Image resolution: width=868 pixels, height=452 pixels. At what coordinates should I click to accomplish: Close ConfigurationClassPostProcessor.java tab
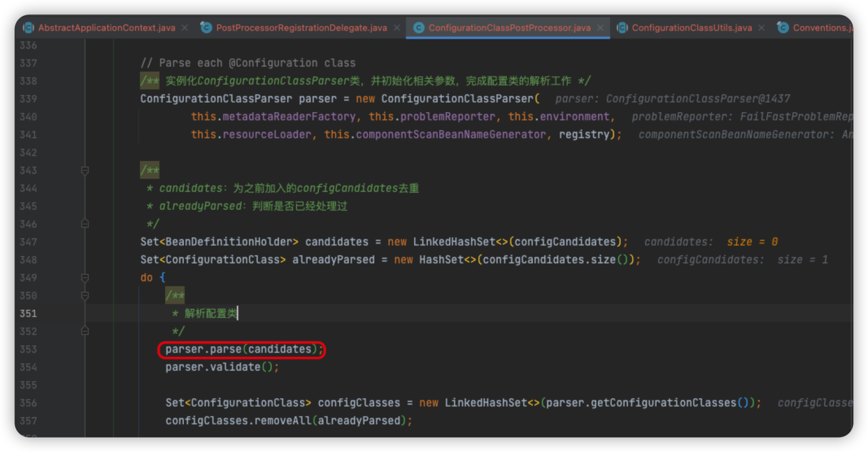[600, 28]
